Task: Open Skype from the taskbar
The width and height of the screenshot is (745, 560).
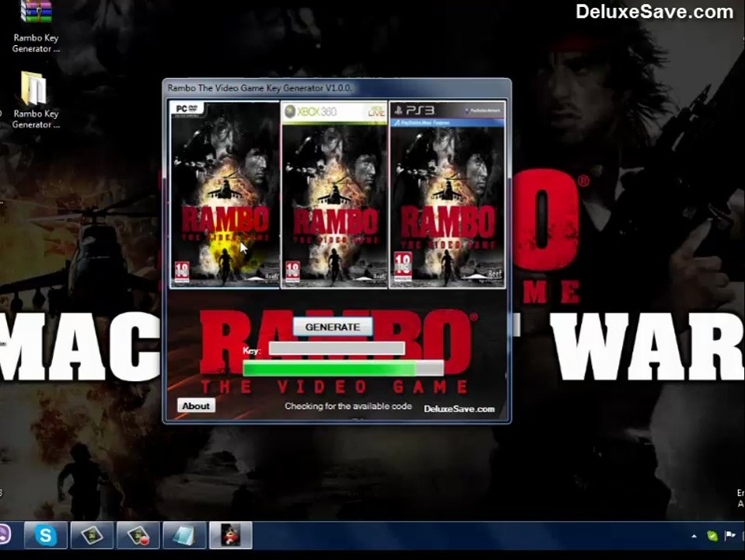Action: pos(46,535)
